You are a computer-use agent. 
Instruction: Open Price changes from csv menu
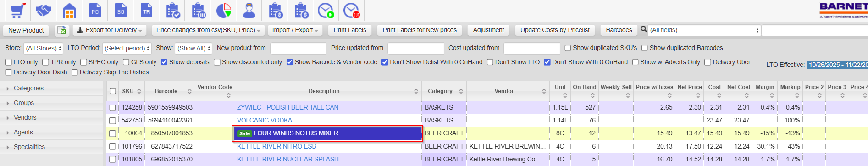click(208, 30)
